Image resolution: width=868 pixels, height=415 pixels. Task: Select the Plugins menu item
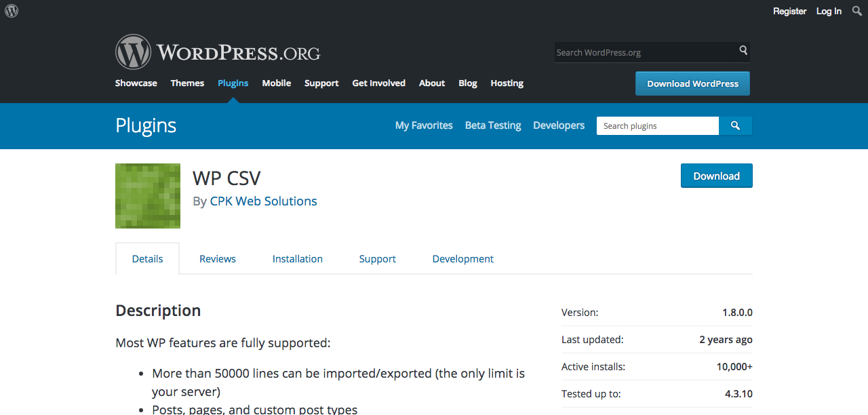233,83
